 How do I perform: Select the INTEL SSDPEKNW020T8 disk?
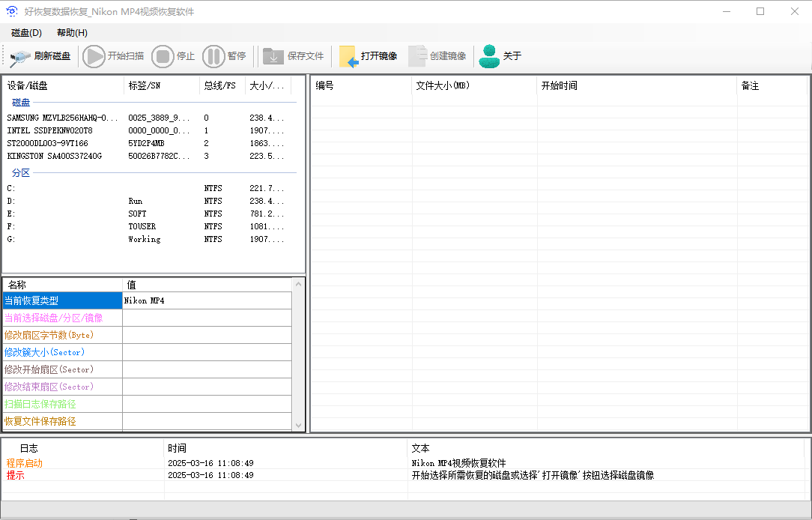point(150,130)
